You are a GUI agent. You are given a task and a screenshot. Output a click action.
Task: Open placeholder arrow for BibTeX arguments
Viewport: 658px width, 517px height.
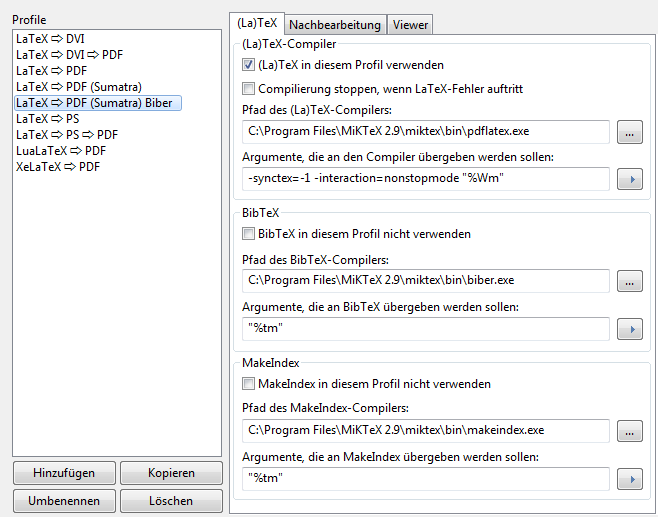(629, 329)
